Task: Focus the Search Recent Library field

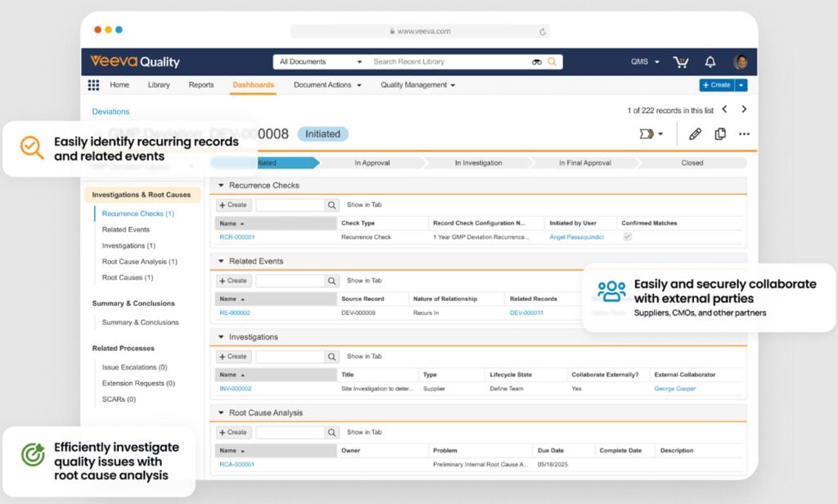Action: [449, 62]
